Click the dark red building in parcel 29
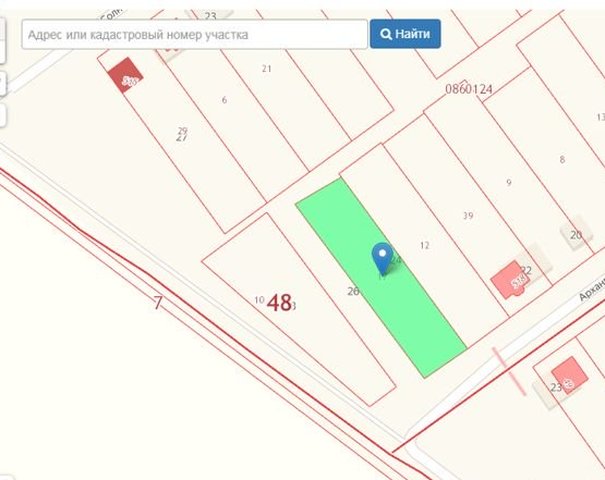Viewport: 605px width, 480px height. pos(125,75)
